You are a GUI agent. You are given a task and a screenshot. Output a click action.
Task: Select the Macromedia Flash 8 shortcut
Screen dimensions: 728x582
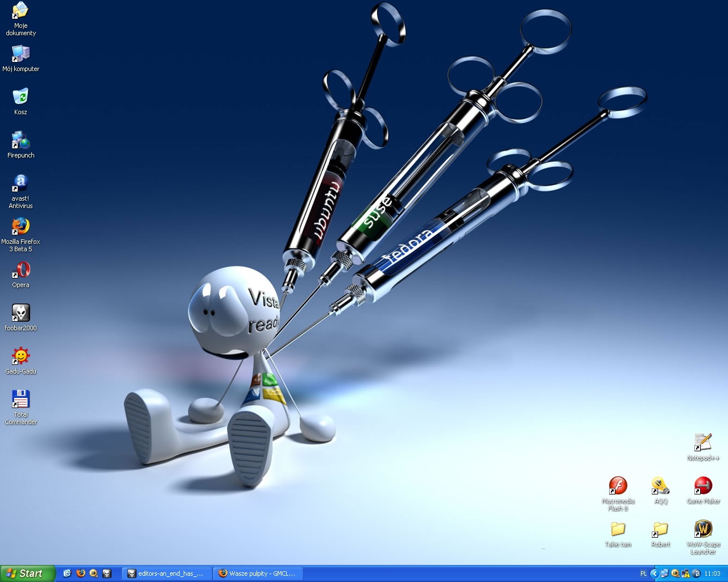(618, 486)
